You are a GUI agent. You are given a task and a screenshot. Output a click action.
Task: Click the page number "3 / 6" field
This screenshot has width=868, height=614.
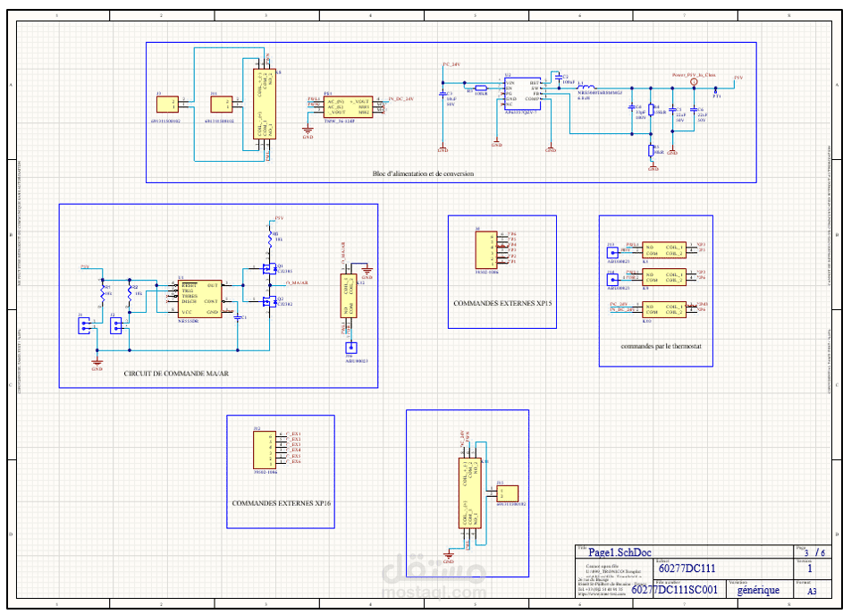tap(814, 552)
